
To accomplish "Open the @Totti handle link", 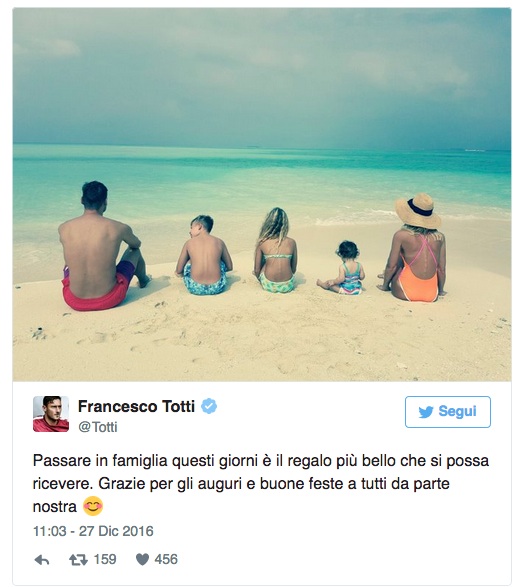I will point(98,427).
